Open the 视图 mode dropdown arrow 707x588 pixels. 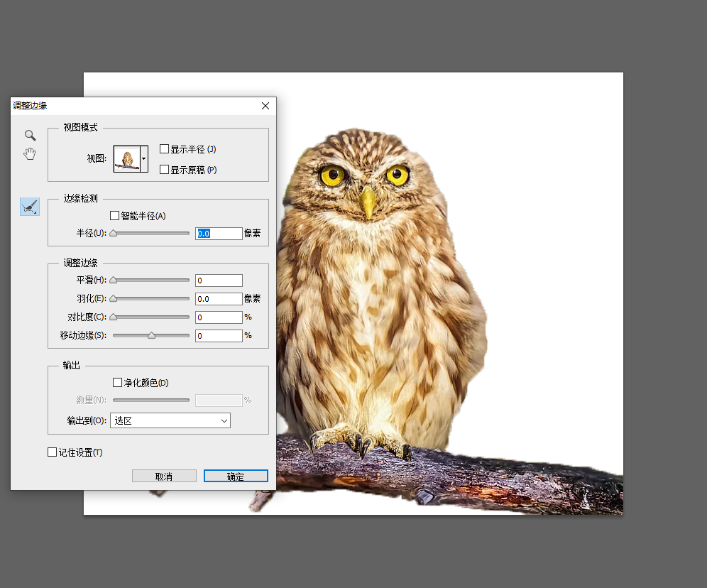144,159
